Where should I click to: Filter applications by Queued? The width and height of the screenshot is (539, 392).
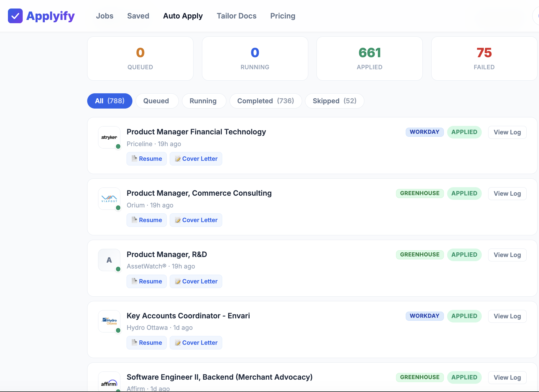[x=157, y=101]
